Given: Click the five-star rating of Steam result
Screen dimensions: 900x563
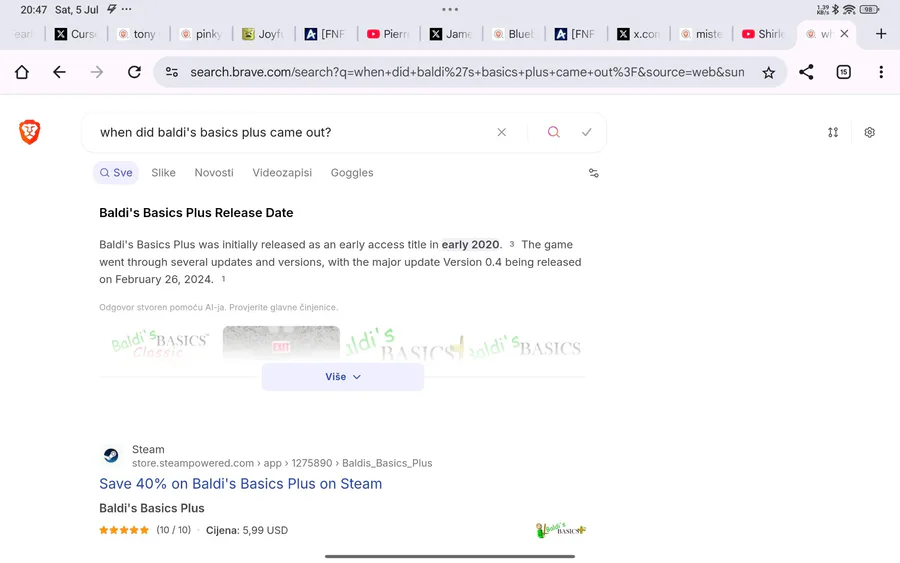Looking at the screenshot, I should 124,530.
